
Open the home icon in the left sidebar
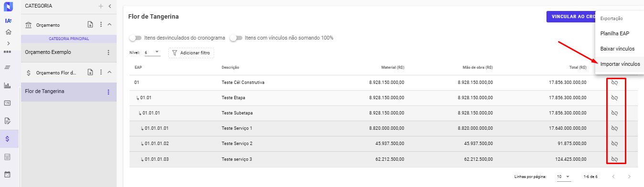(8, 32)
